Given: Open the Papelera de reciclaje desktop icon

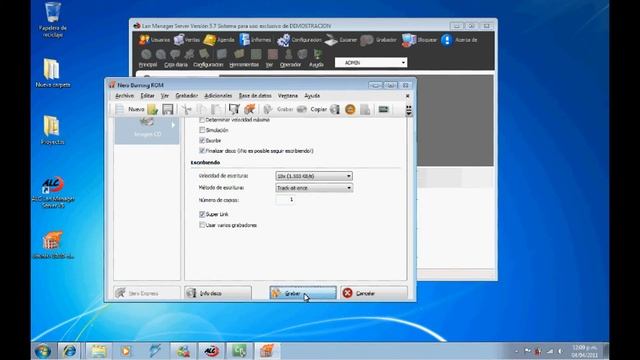Looking at the screenshot, I should (53, 20).
